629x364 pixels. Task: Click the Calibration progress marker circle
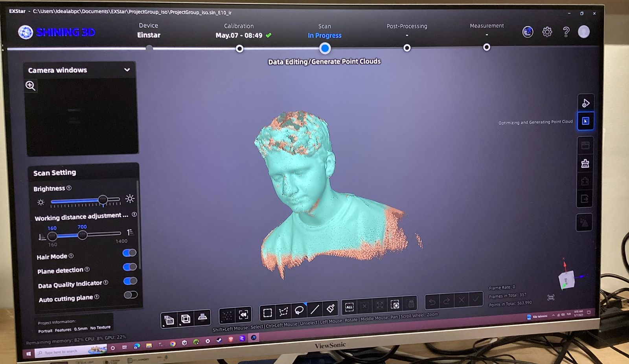pos(239,49)
